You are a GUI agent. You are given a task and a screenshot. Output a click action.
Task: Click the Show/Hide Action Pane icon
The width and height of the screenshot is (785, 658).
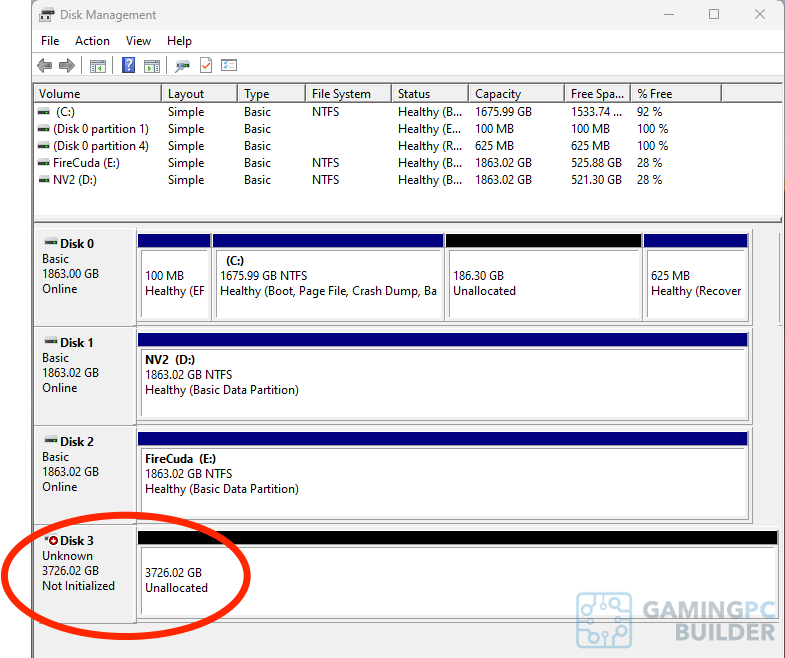click(152, 66)
